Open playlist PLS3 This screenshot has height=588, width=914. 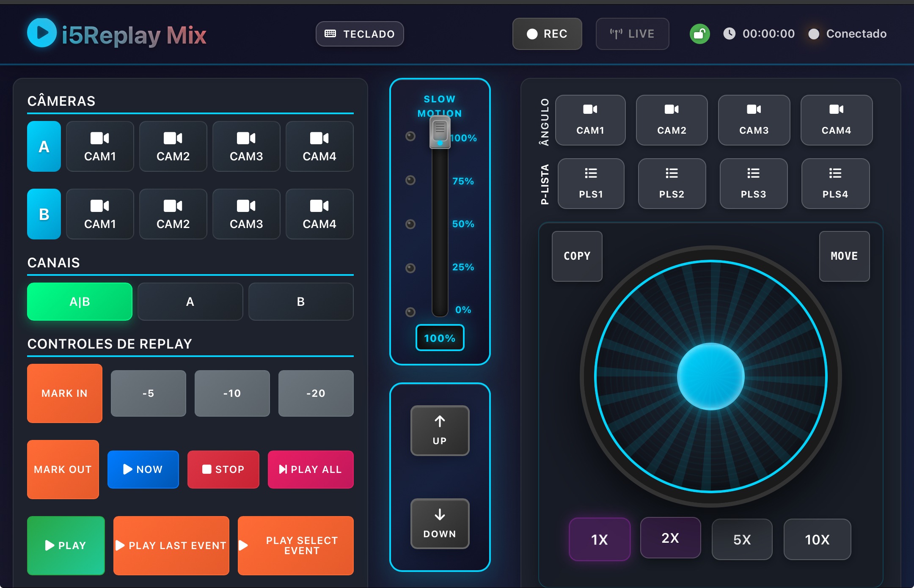click(x=754, y=184)
